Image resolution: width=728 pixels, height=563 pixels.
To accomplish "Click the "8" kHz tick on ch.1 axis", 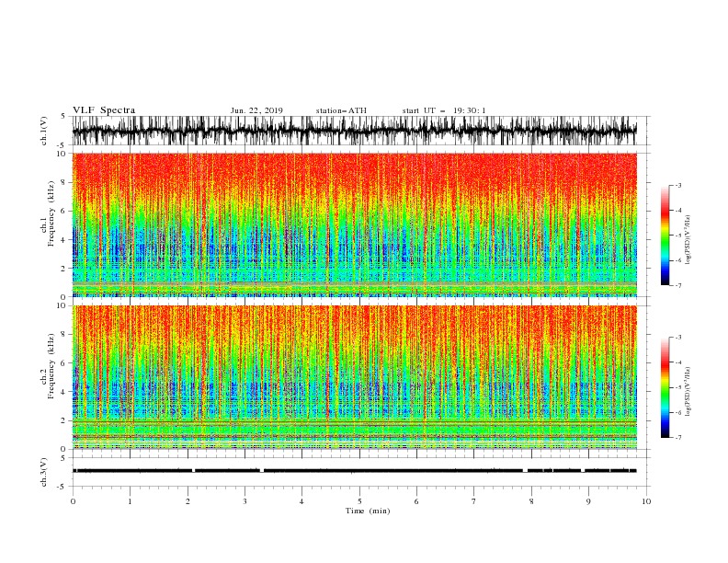I will (64, 182).
